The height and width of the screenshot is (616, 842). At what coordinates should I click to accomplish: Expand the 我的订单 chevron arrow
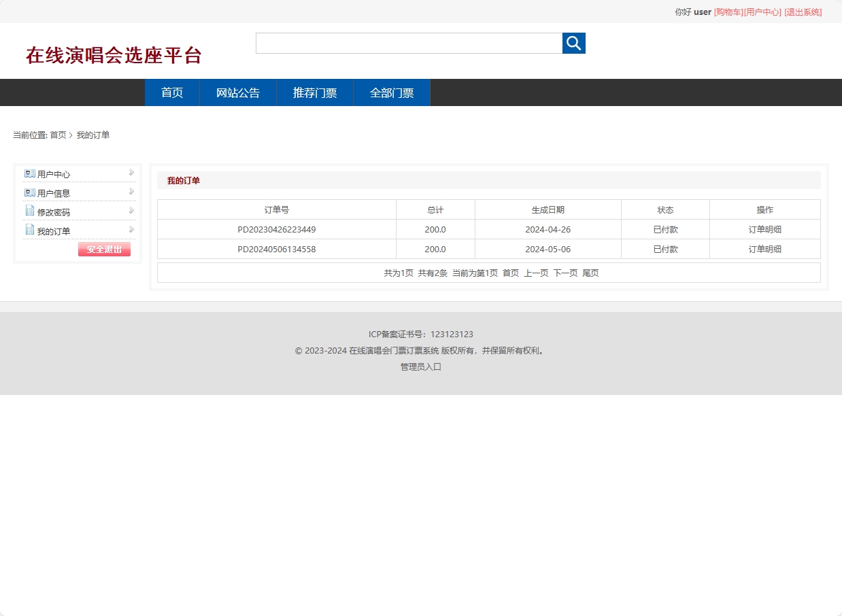131,230
